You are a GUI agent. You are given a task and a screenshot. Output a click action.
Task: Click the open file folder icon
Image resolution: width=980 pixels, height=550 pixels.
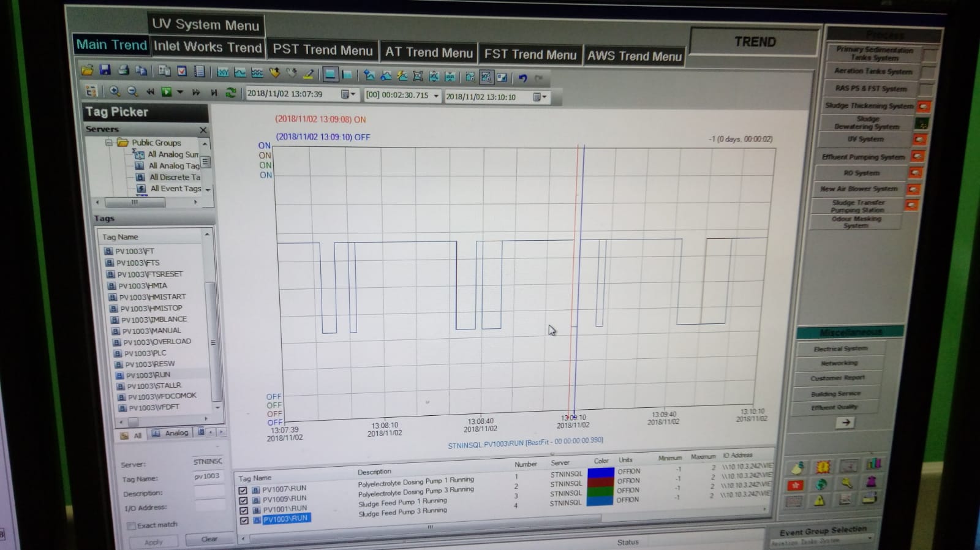point(87,70)
